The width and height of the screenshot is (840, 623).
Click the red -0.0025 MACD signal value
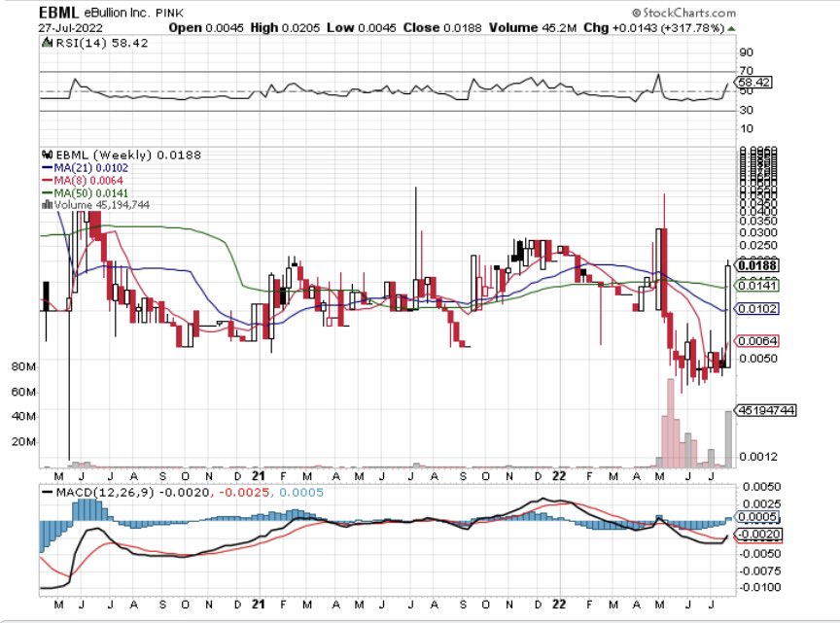244,493
